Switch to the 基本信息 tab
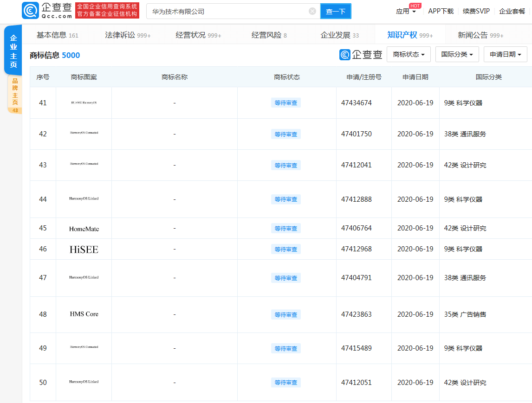 [x=52, y=34]
